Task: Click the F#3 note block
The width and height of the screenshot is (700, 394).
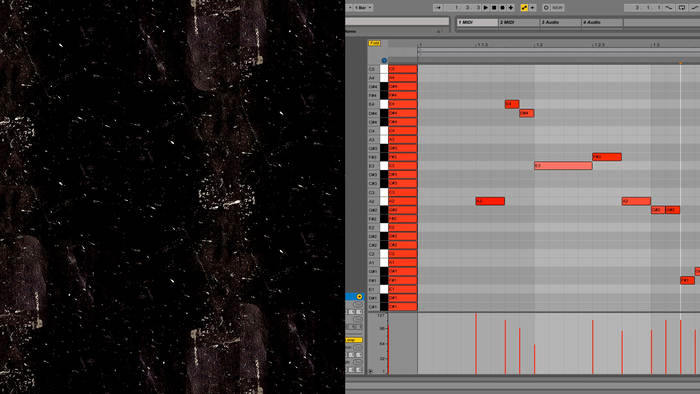Action: tap(607, 157)
